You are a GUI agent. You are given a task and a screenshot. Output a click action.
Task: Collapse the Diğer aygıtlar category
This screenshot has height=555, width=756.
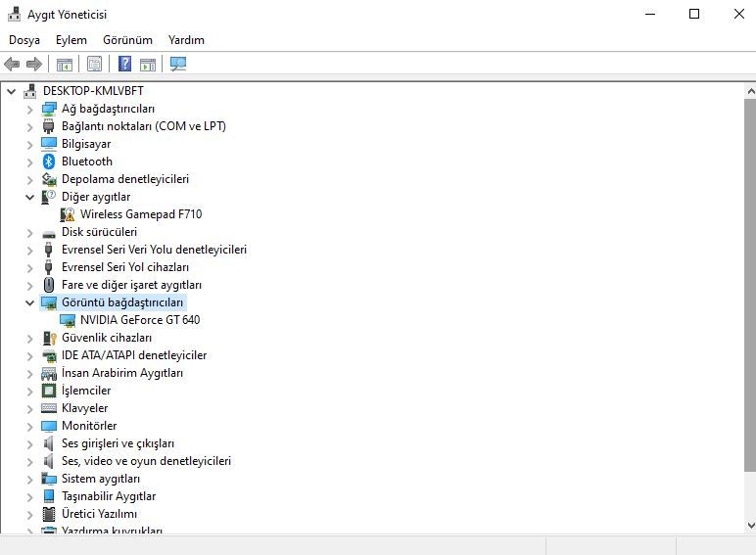pos(30,197)
